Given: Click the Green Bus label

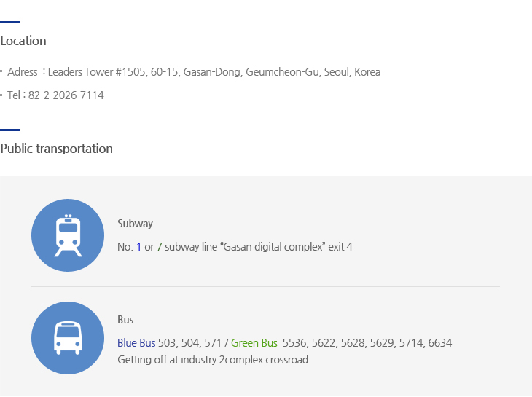Looking at the screenshot, I should 254,343.
